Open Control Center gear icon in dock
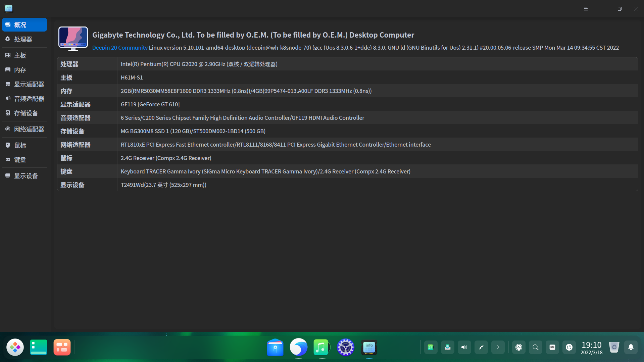Image resolution: width=644 pixels, height=362 pixels. [346, 347]
